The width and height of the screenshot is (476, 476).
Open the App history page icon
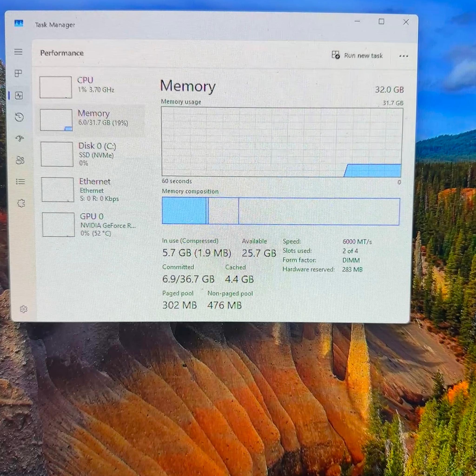19,117
